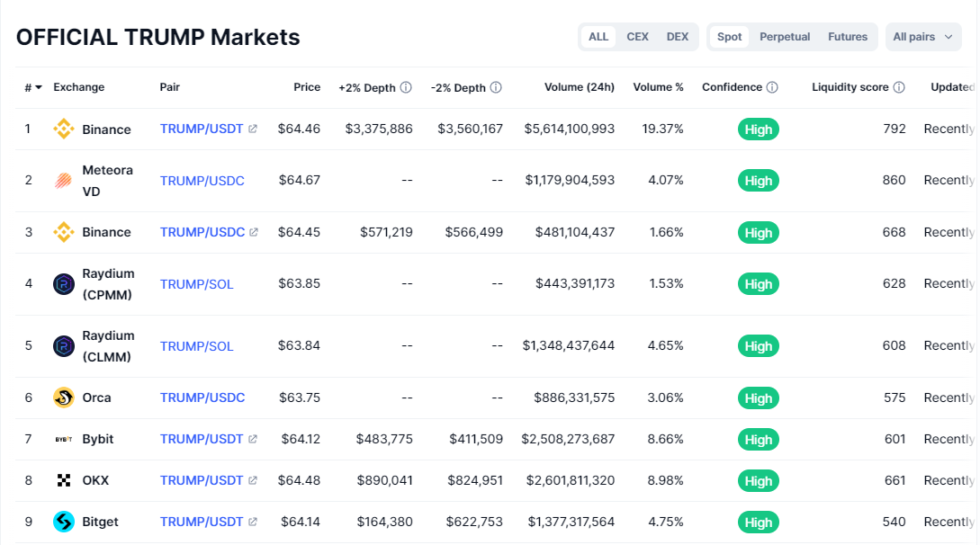
Task: Click the High confidence badge for Bitget
Action: pyautogui.click(x=758, y=523)
